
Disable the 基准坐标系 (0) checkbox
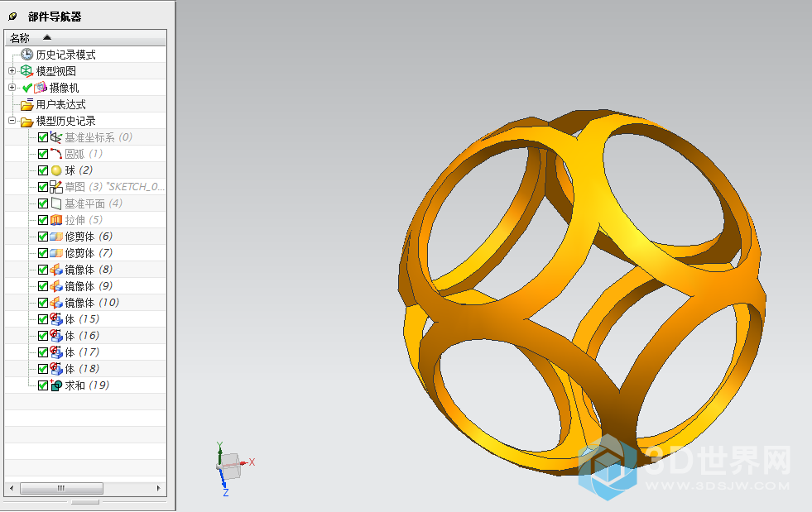tap(43, 137)
